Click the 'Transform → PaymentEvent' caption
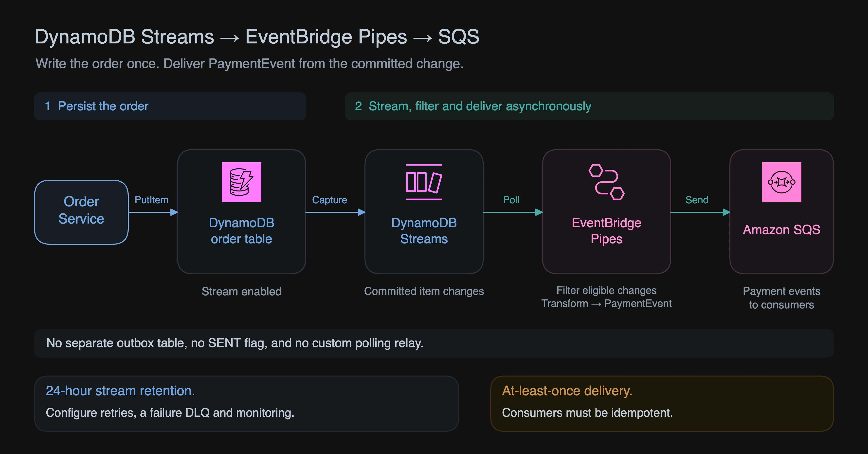 pyautogui.click(x=607, y=303)
